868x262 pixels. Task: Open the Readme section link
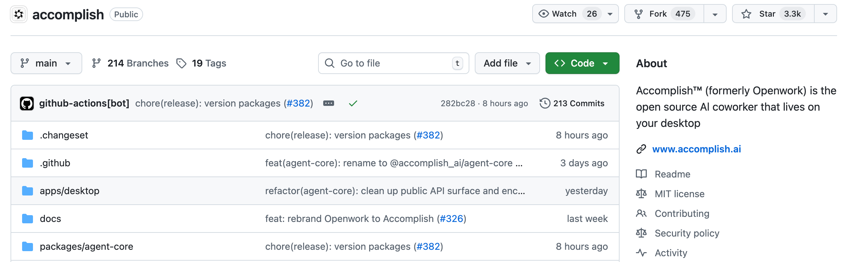[672, 174]
